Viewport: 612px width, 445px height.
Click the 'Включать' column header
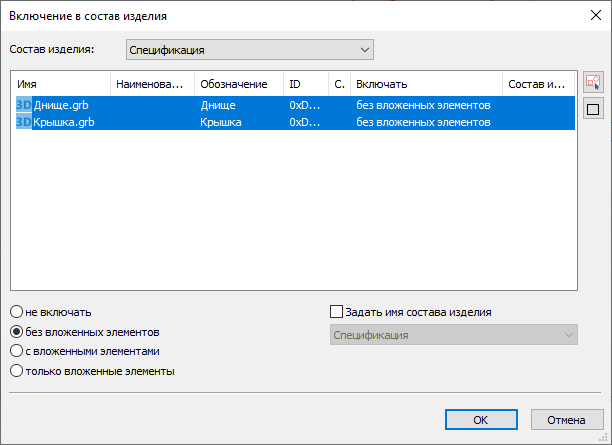pos(425,84)
